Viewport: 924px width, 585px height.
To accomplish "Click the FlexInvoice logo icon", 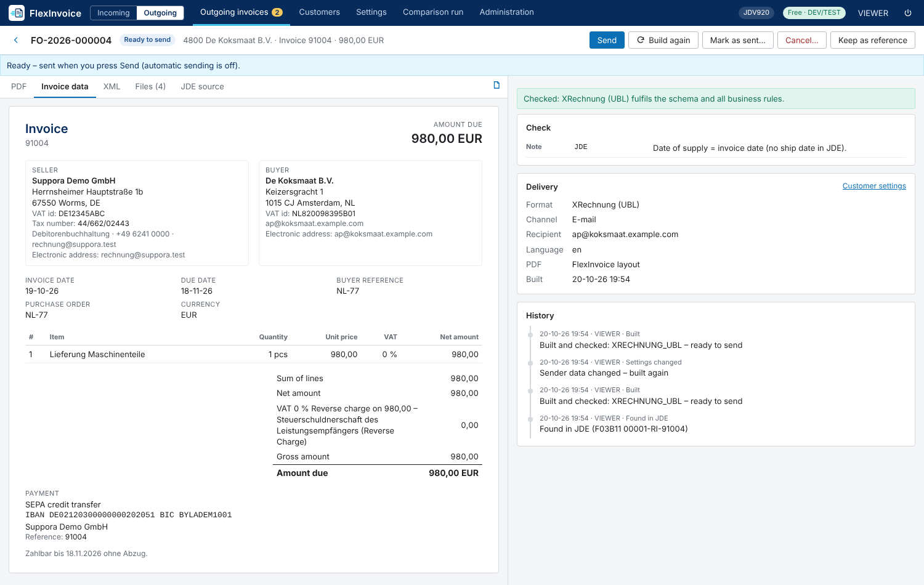I will tap(17, 12).
